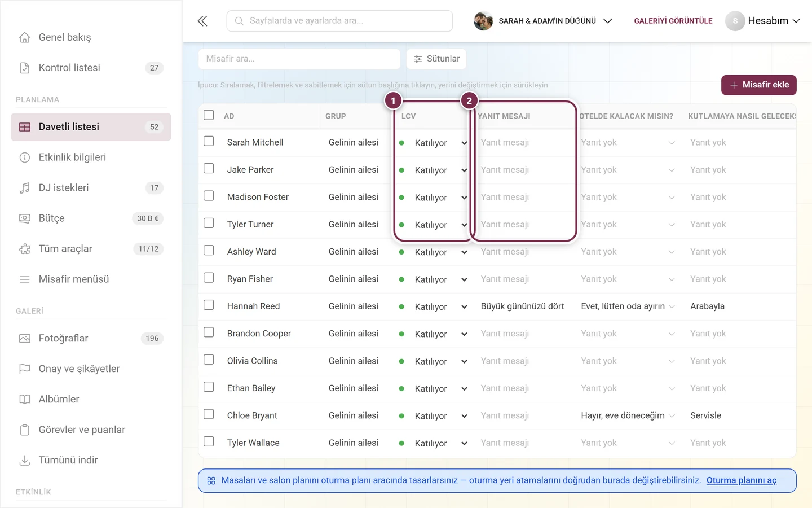Image resolution: width=812 pixels, height=508 pixels.
Task: Open the Sütunlar column settings
Action: click(436, 59)
